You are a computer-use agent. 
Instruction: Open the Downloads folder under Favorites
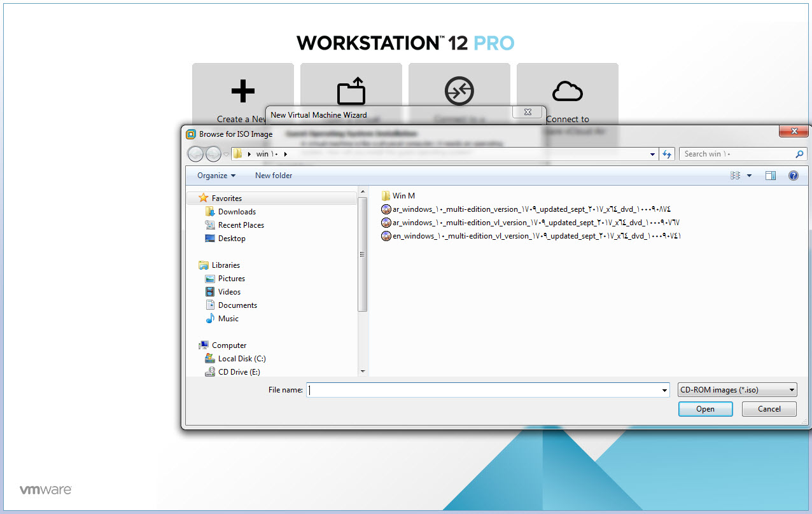point(237,212)
